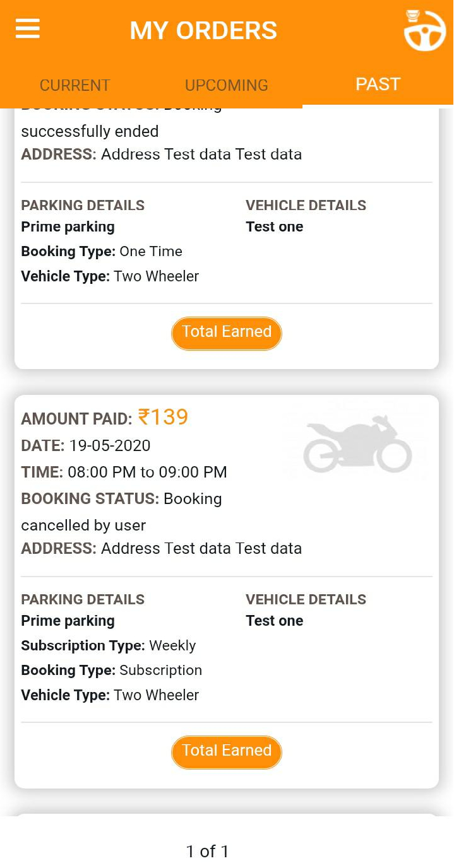Tap Prime parking in cancelled order card
Image resolution: width=454 pixels, height=868 pixels.
tap(68, 621)
